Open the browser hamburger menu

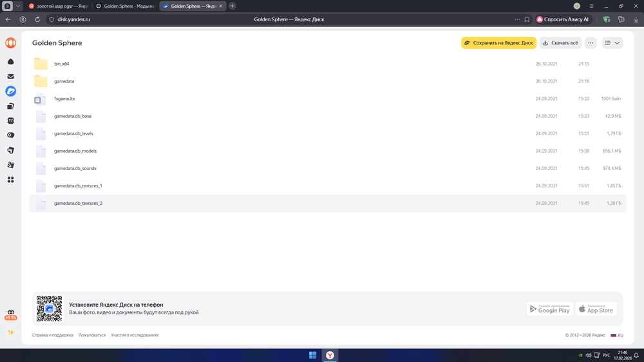(591, 6)
